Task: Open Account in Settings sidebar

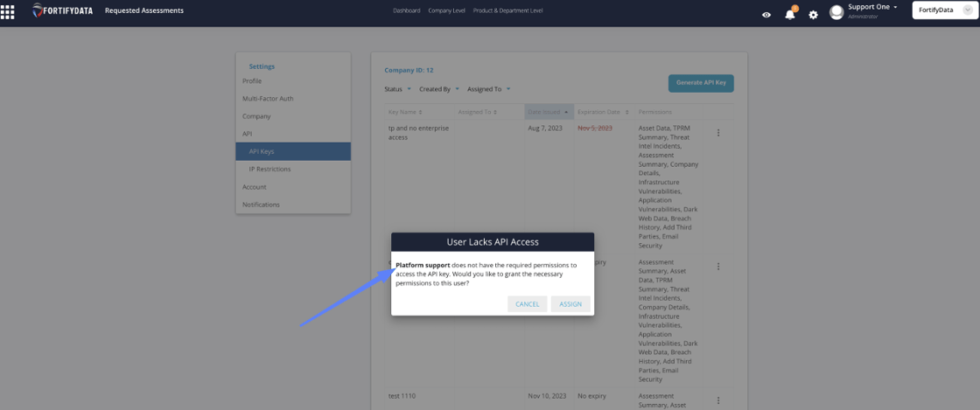Action: (255, 186)
